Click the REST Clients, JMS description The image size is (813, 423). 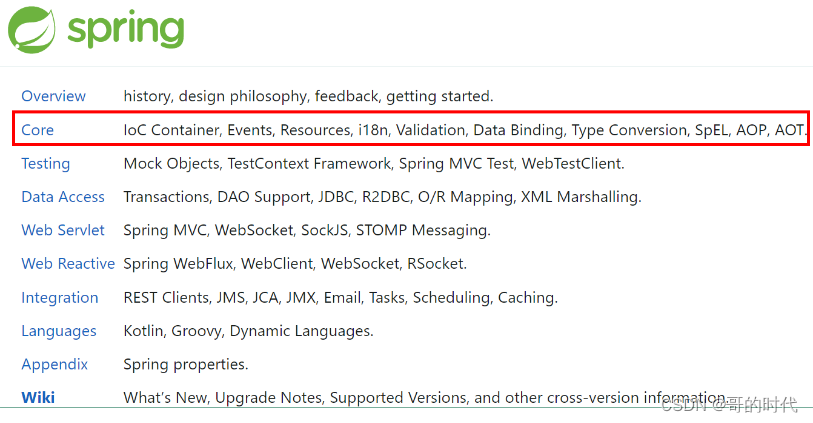340,297
